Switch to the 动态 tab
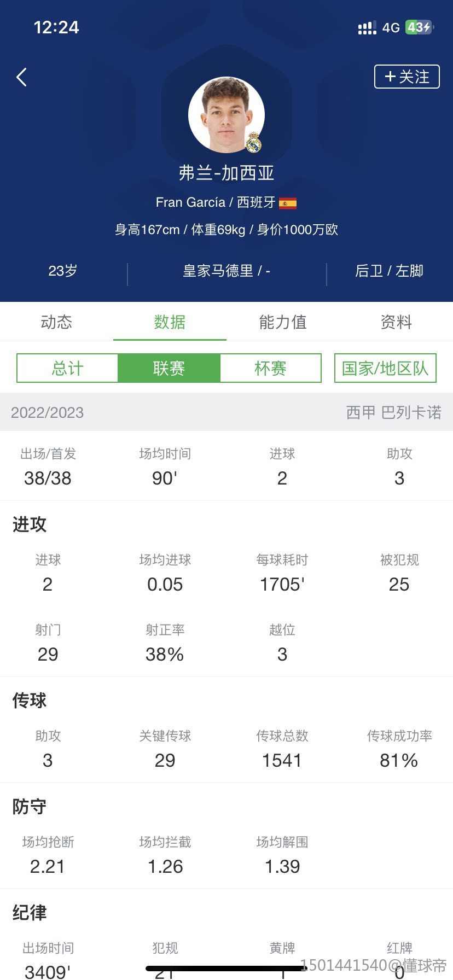453x980 pixels. [x=56, y=322]
